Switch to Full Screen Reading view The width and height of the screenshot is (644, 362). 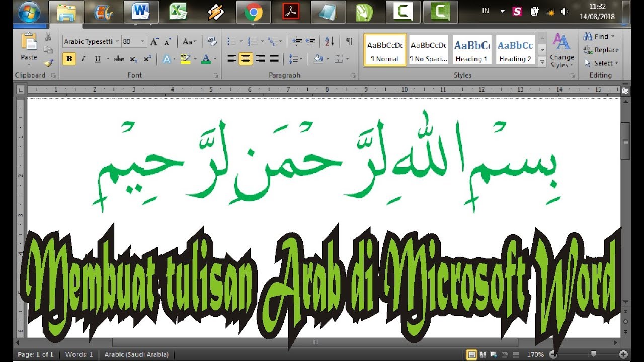pos(484,354)
